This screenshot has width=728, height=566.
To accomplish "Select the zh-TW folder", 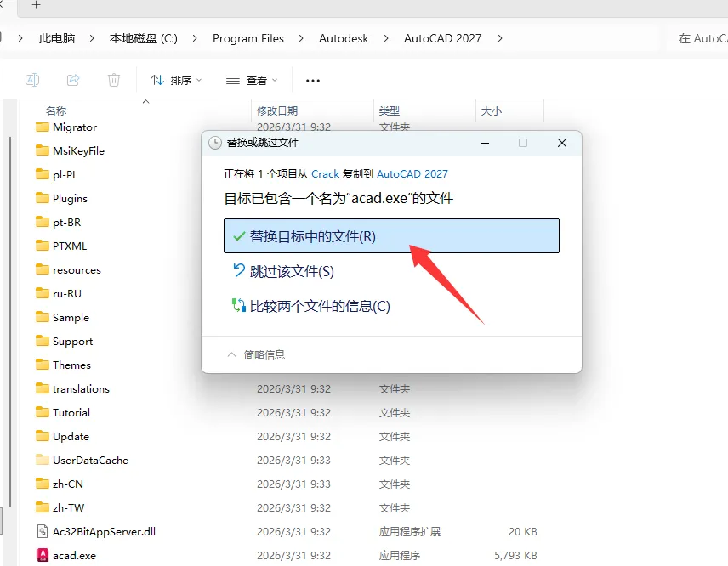I will tap(60, 508).
